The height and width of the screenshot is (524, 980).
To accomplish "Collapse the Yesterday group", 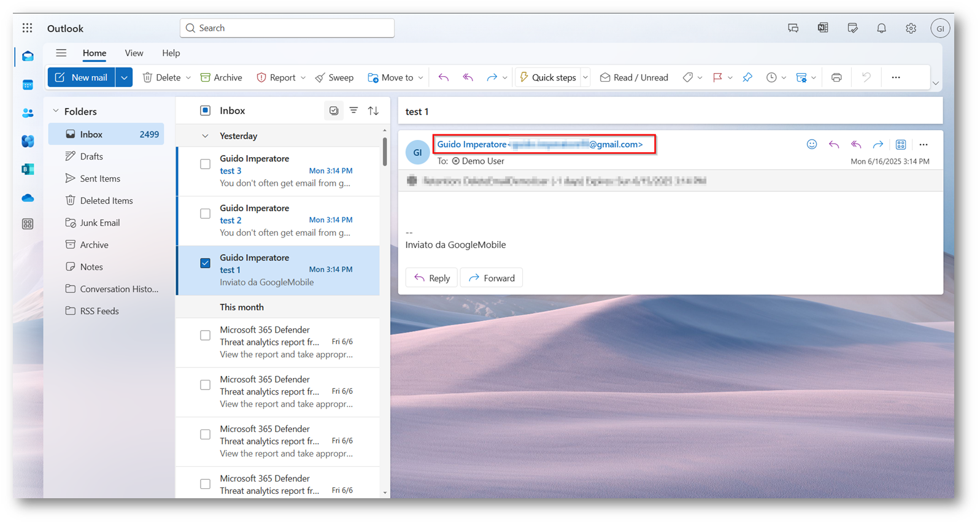I will (205, 136).
